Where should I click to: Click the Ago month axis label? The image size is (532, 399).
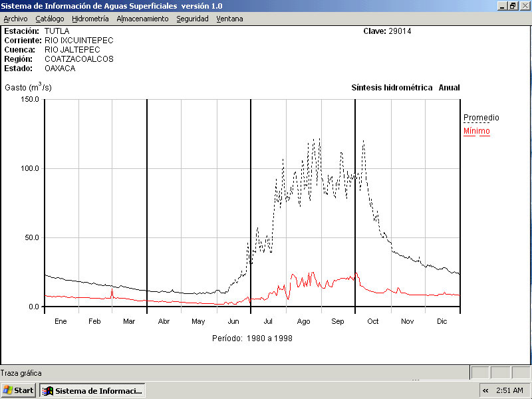click(x=303, y=321)
